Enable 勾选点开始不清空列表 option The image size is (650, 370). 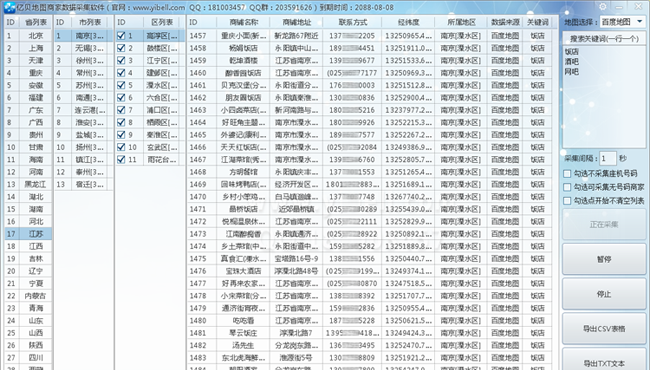[x=567, y=201]
